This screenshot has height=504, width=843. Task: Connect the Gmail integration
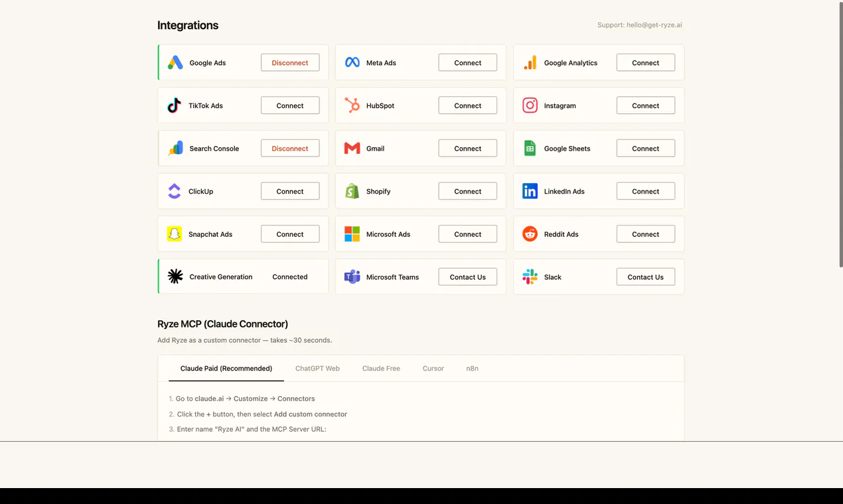coord(468,148)
